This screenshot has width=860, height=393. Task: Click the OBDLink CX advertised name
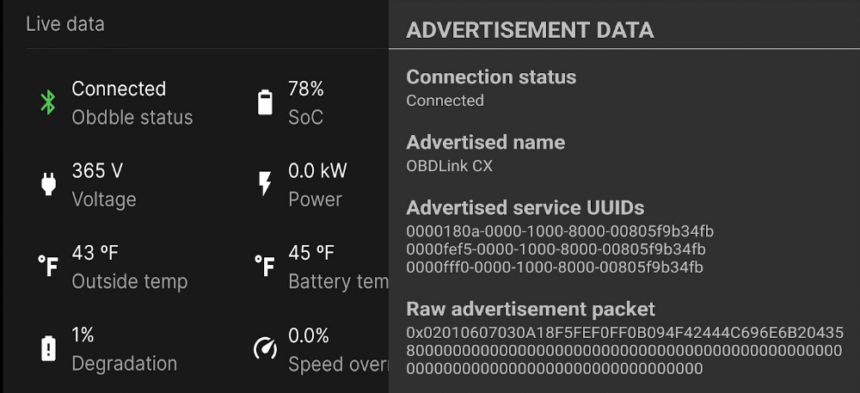(x=449, y=166)
